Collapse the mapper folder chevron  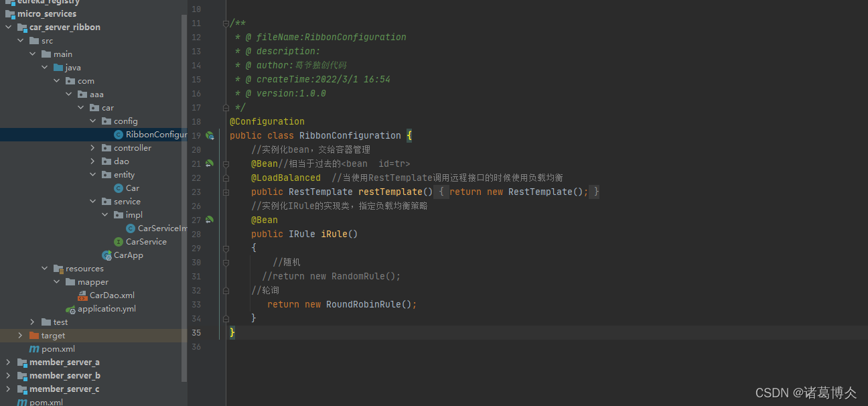point(56,282)
